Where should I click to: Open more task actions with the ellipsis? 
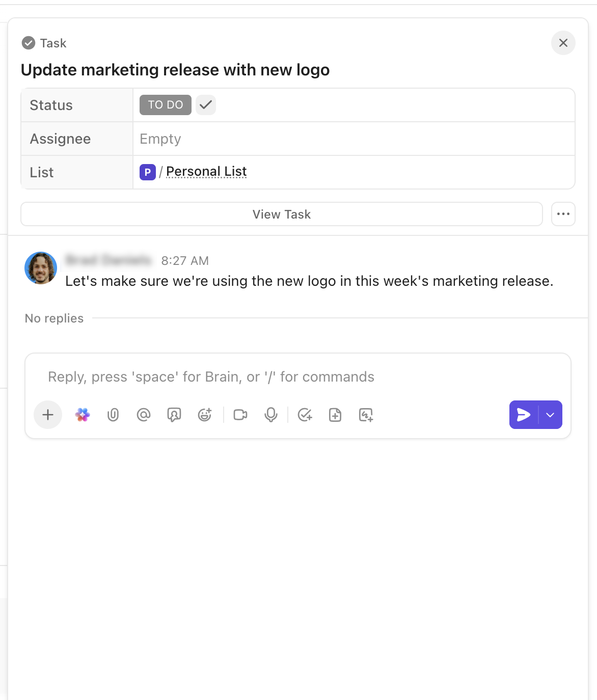563,214
